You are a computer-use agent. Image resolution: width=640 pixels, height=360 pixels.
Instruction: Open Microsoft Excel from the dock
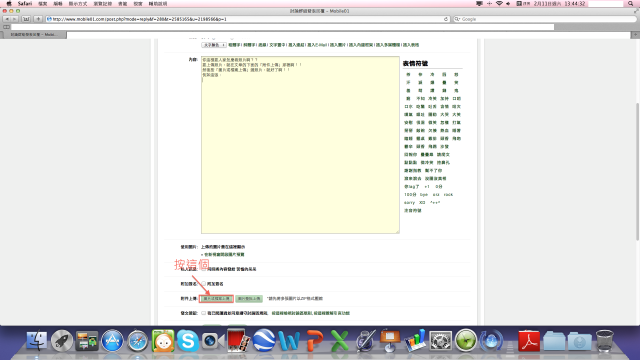[340, 340]
